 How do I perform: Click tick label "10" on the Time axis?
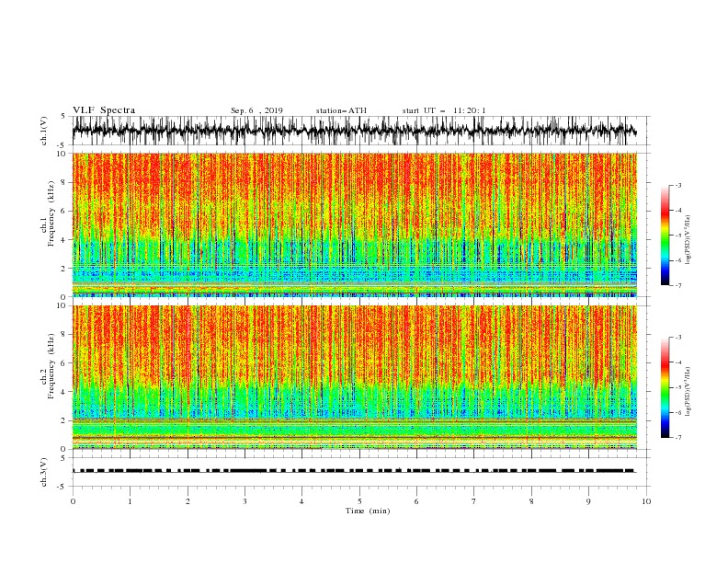[646, 501]
